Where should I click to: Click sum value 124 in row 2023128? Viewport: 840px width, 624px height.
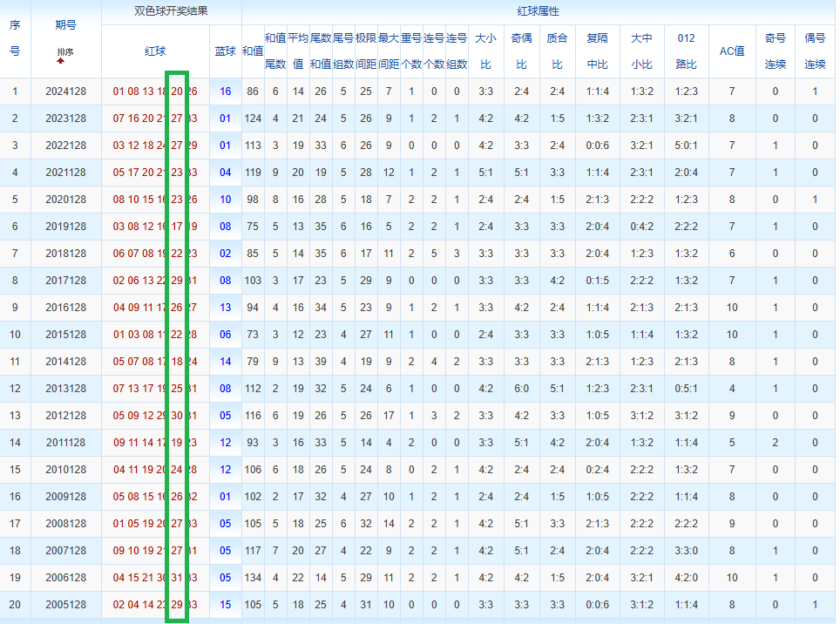253,119
